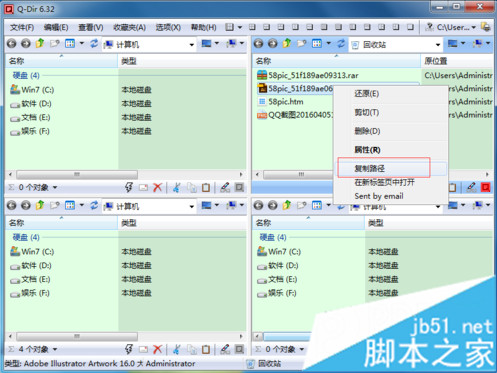Image resolution: width=497 pixels, height=373 pixels.
Task: Go forward in the Recycle Bin pane
Action: 273,44
